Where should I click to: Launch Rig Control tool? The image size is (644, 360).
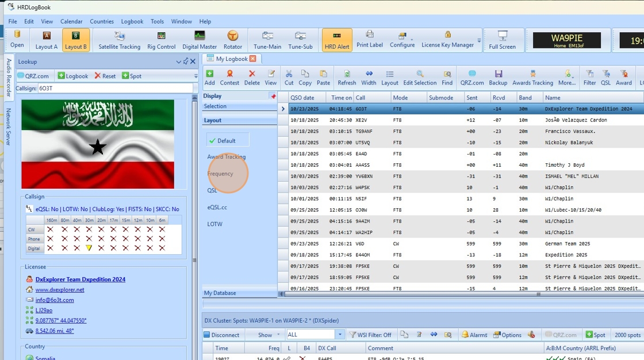tap(161, 40)
